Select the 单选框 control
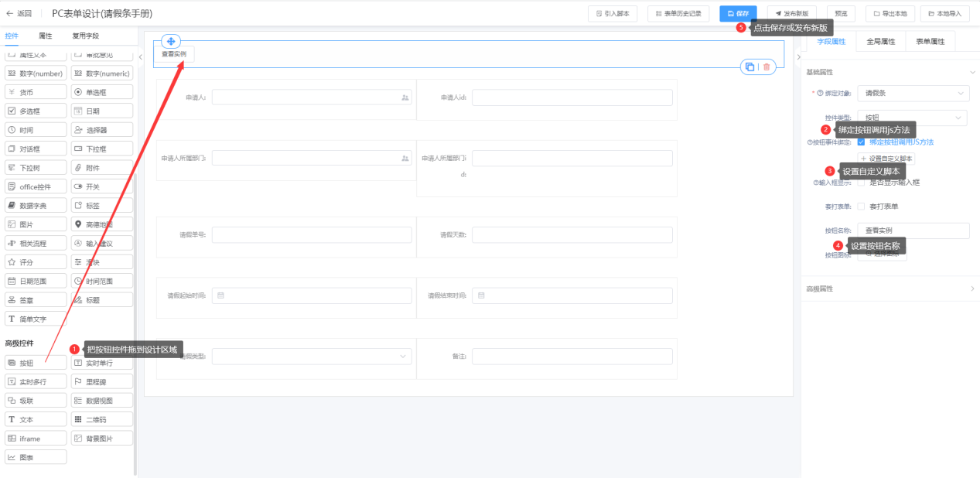 tap(102, 92)
